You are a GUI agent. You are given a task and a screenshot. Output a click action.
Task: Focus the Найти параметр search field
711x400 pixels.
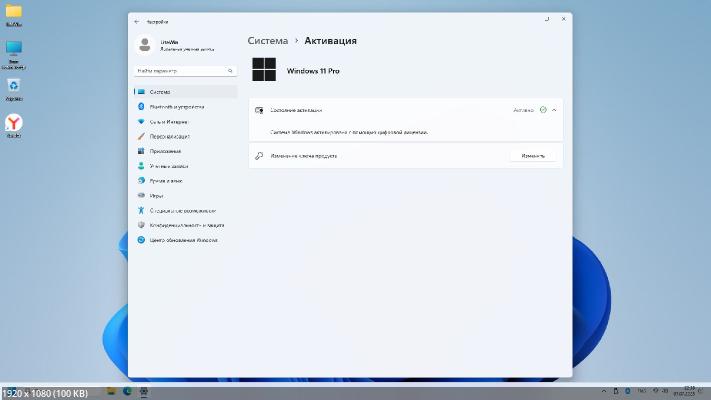click(x=185, y=71)
